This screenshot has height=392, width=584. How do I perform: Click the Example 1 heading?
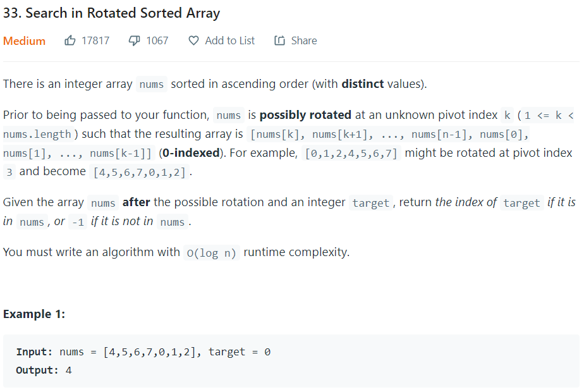(34, 314)
